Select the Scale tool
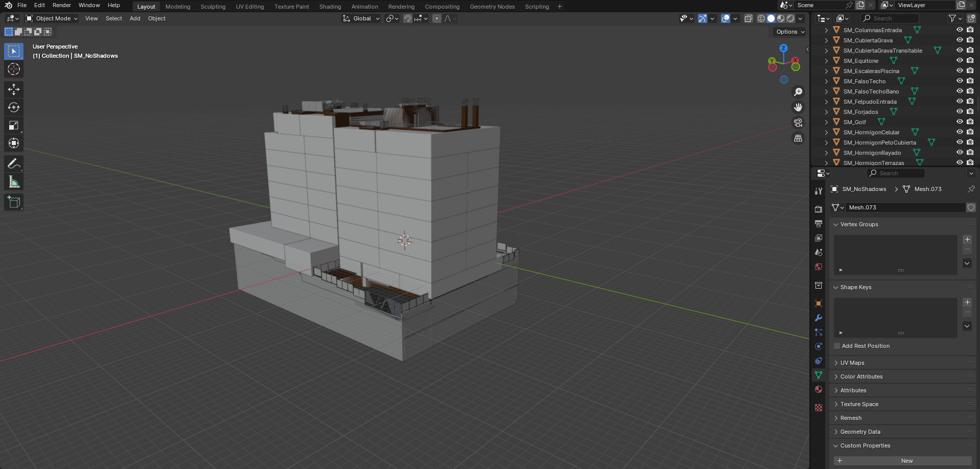This screenshot has height=469, width=980. point(14,125)
